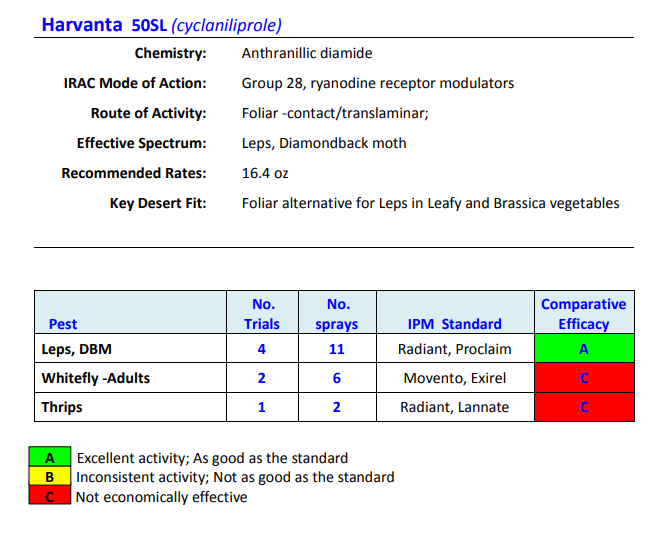Click the 'IRAC Mode of Action:' label
The image size is (666, 540).
click(x=135, y=83)
